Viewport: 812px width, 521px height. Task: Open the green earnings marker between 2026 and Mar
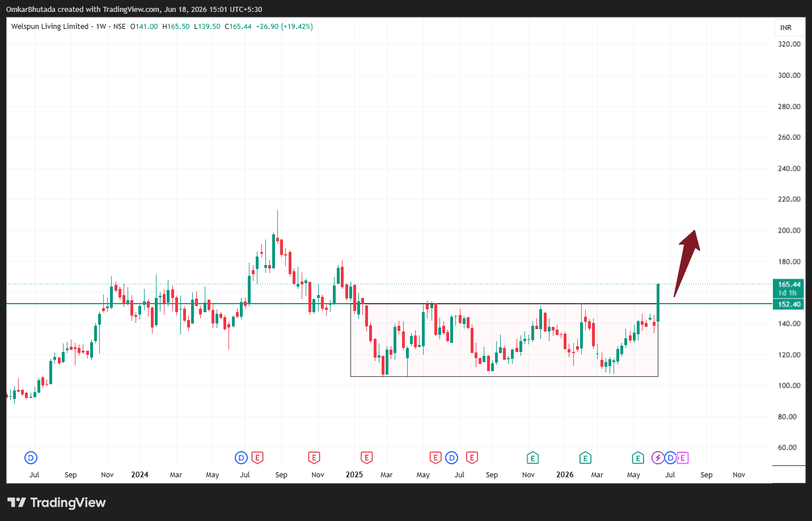tap(585, 457)
